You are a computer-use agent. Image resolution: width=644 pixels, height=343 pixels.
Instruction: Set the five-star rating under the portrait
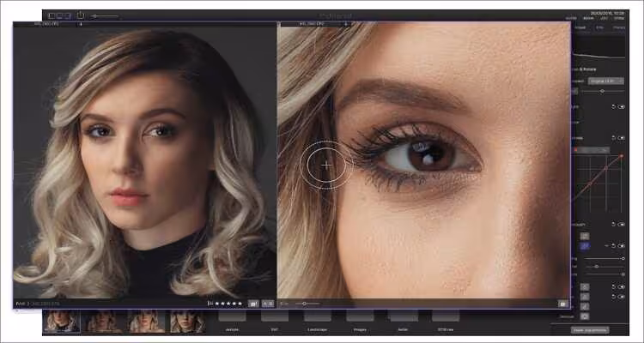pos(228,304)
